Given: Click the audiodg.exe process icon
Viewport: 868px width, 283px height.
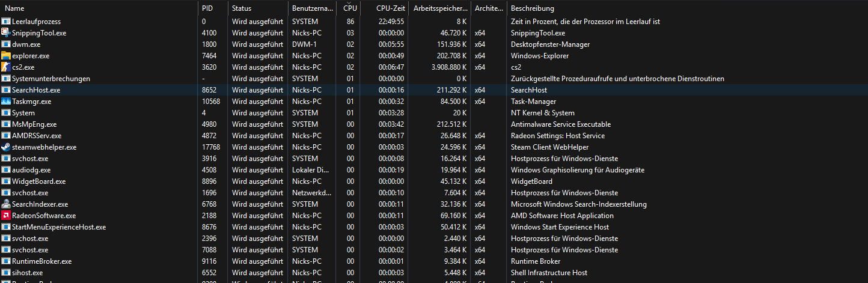Looking at the screenshot, I should click(6, 170).
